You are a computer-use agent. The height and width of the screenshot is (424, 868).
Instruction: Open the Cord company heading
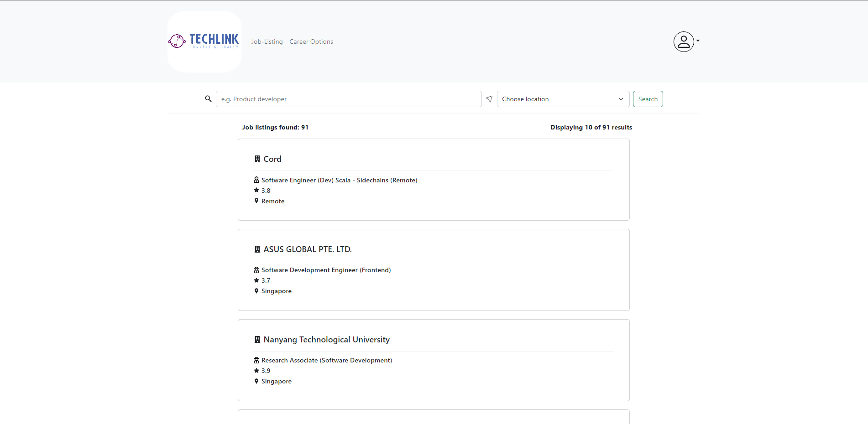pyautogui.click(x=272, y=159)
